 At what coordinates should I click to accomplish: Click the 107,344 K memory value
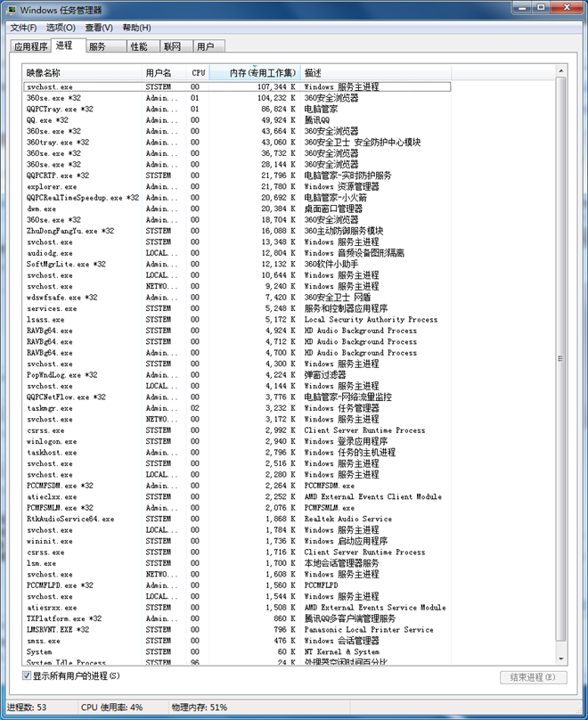[276, 86]
